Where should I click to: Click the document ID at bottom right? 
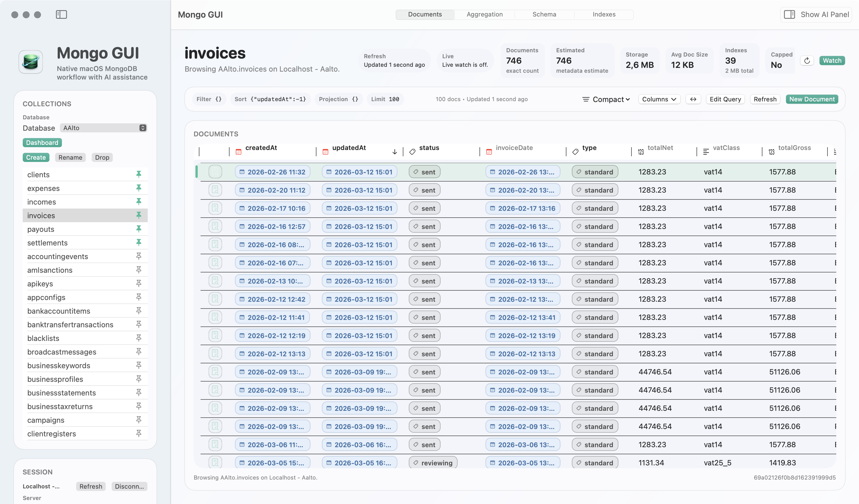(795, 477)
